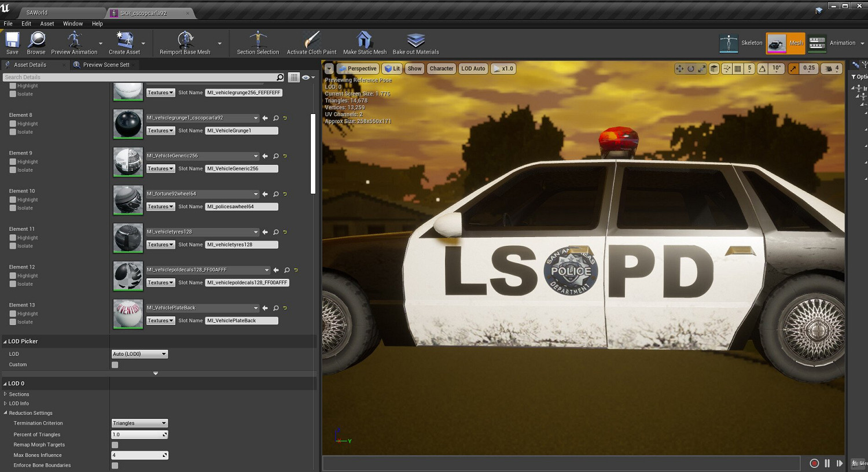Click the Make Static Mesh icon

(x=364, y=40)
